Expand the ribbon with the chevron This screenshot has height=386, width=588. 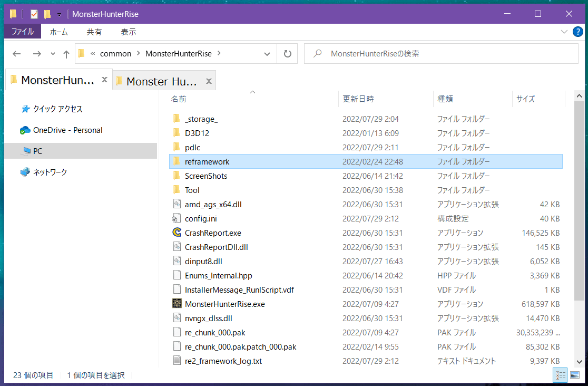pos(564,32)
